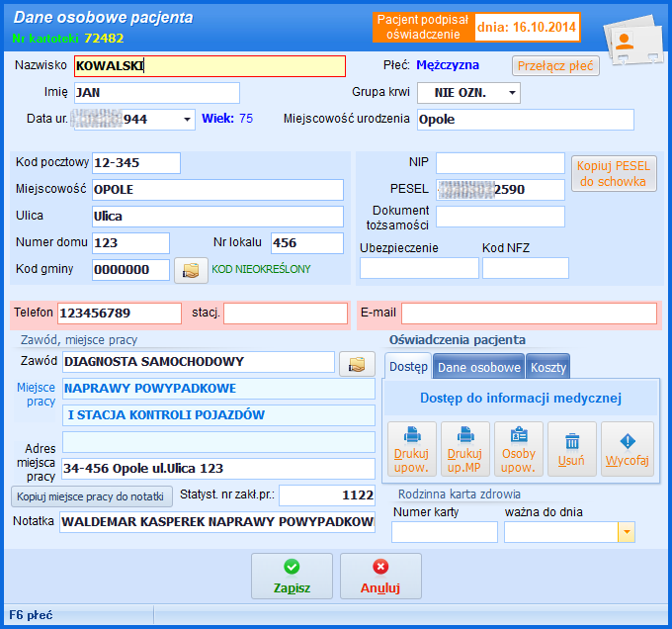Click Drukuj upow. printer button

coord(411,449)
